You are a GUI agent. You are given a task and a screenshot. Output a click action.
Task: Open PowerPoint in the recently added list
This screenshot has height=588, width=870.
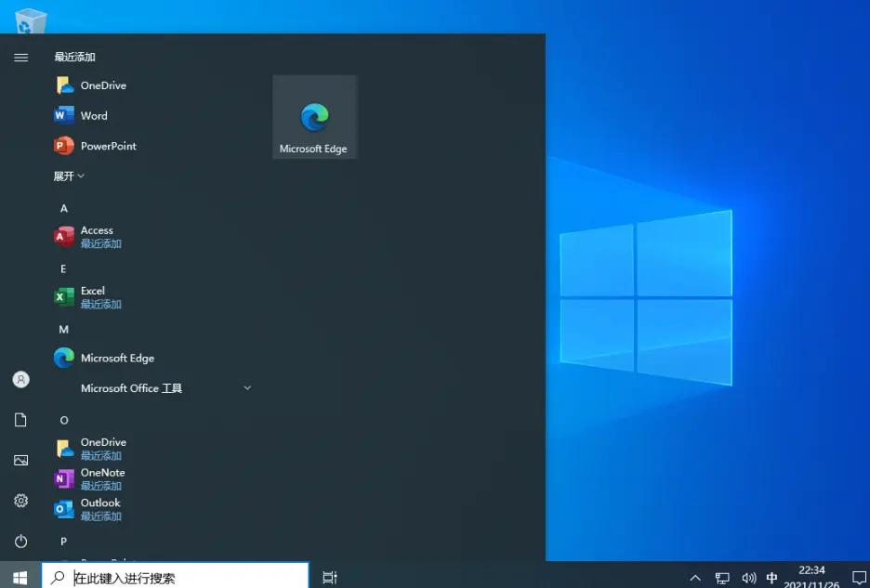[108, 146]
